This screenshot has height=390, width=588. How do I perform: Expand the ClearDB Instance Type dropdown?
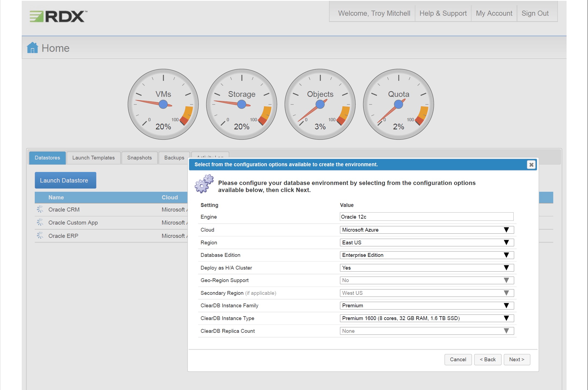426,318
